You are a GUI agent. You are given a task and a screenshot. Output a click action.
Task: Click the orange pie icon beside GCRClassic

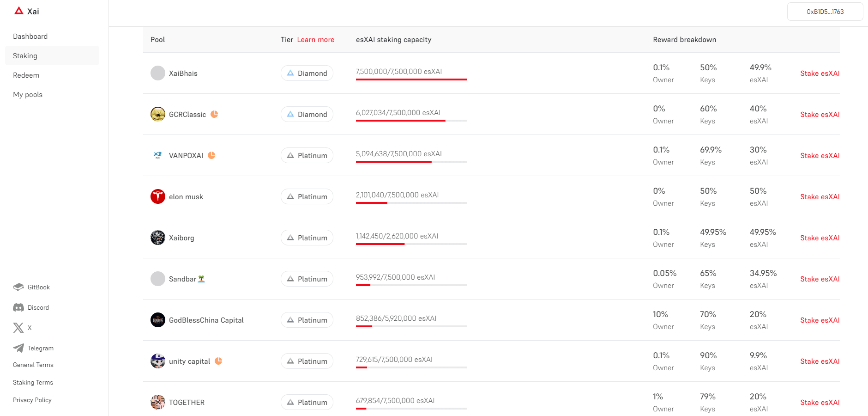tap(214, 114)
